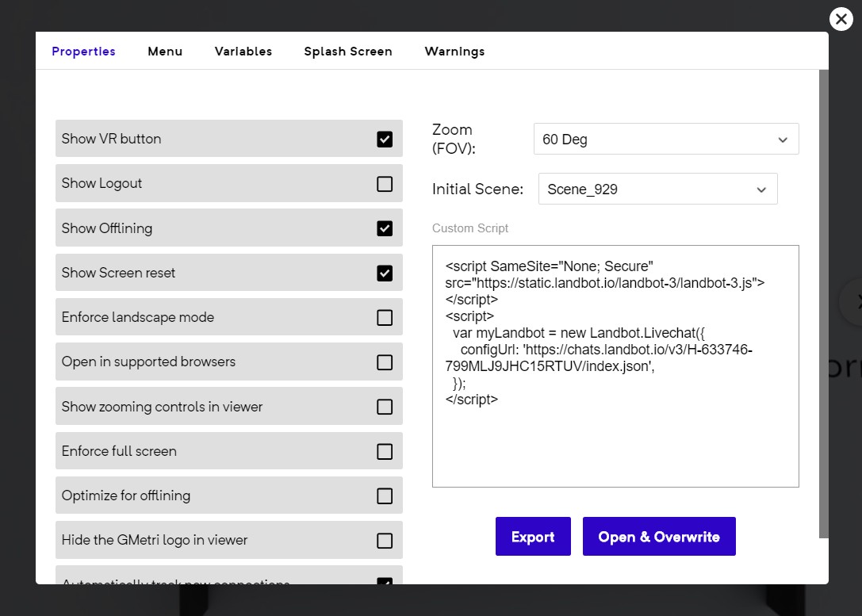Enable Hide the GMetri logo in viewer

[385, 541]
